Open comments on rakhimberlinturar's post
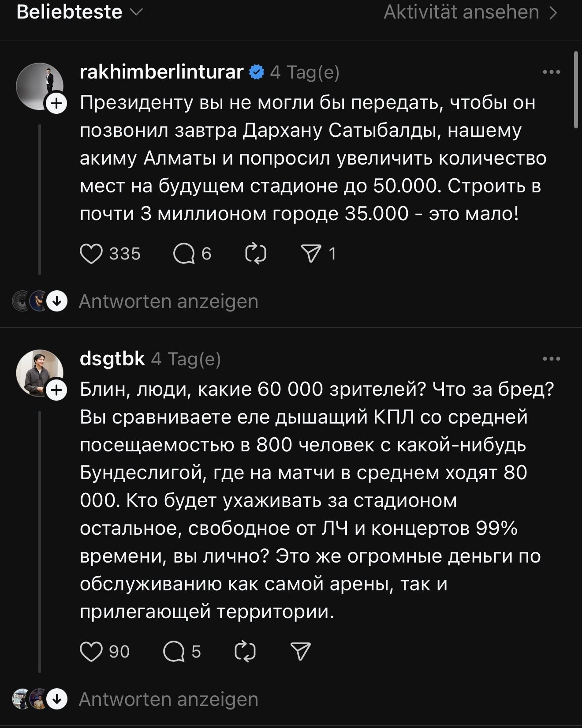The height and width of the screenshot is (728, 582). 184,254
